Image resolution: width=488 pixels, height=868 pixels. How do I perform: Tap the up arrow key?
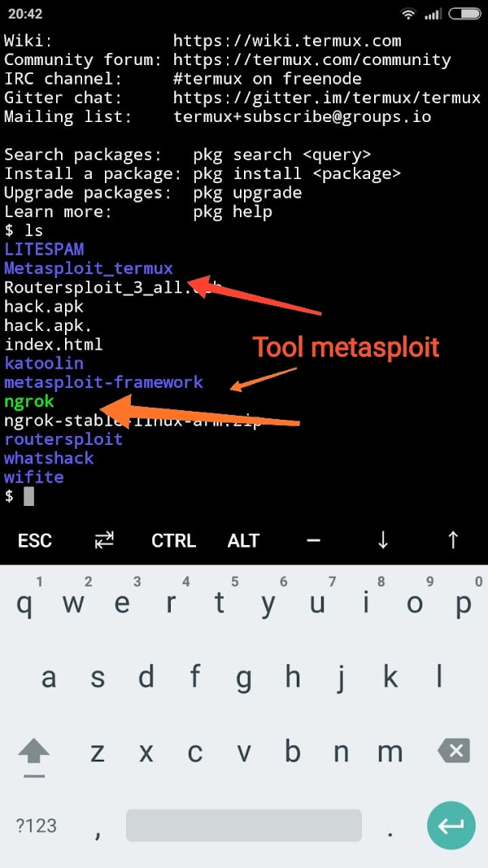452,539
